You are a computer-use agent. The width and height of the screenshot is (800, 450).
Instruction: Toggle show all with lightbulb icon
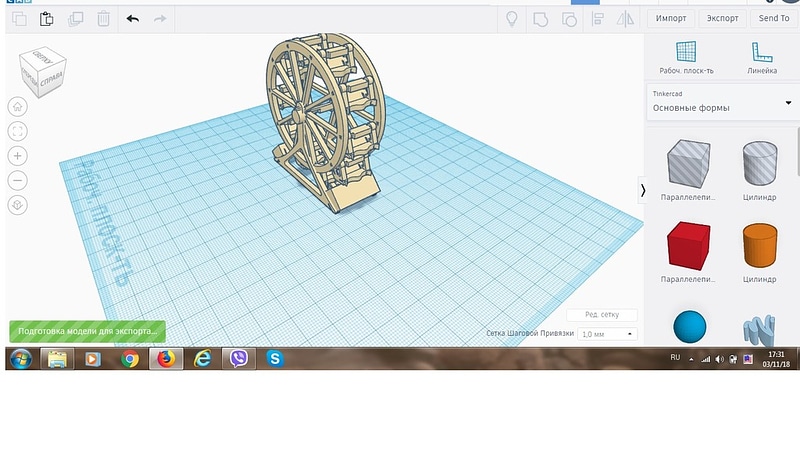512,19
